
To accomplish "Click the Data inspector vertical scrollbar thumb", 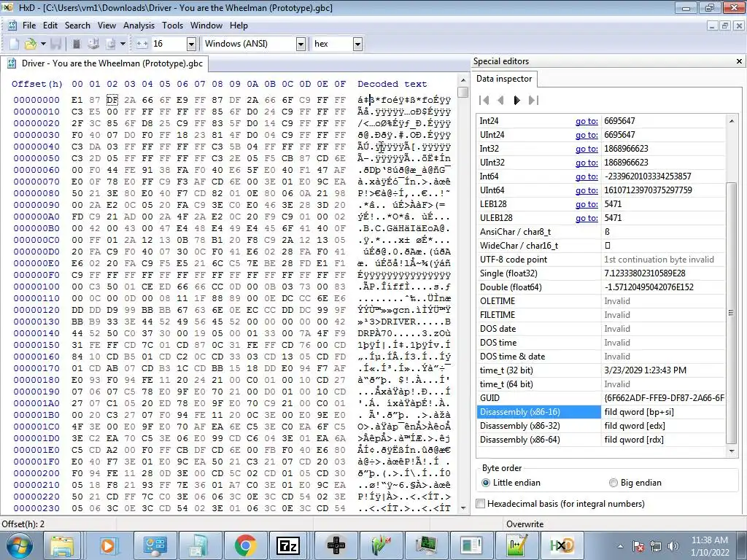I will click(731, 312).
